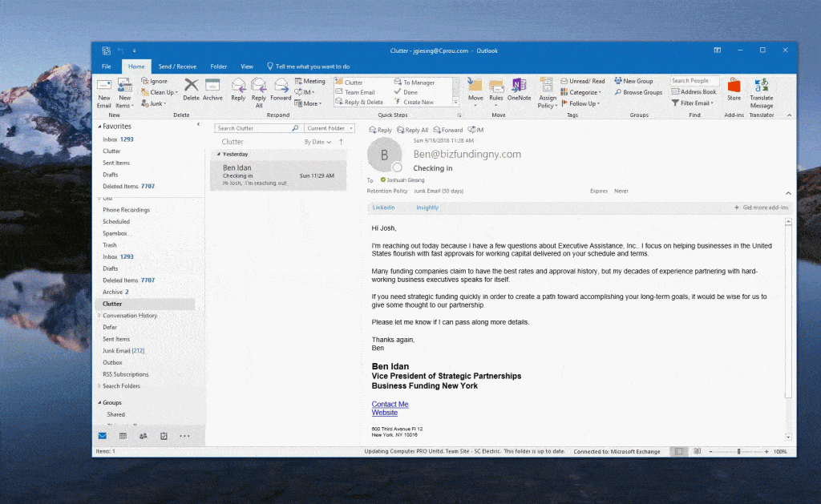This screenshot has height=504, width=821.
Task: Select the Ben Idan message in the list
Action: point(278,175)
